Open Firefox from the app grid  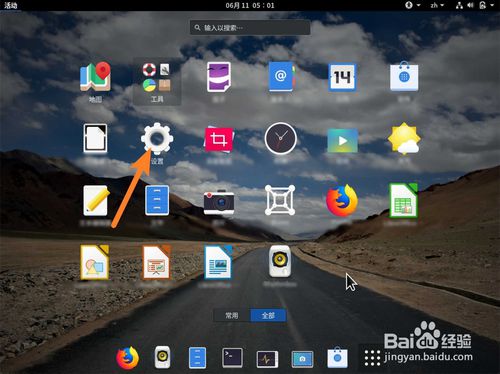click(342, 201)
